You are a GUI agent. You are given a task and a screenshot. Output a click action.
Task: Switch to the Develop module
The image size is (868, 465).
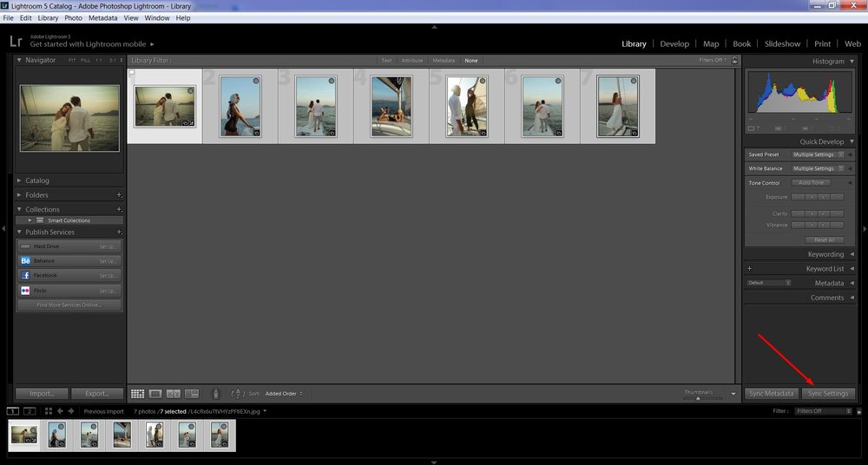[x=674, y=43]
